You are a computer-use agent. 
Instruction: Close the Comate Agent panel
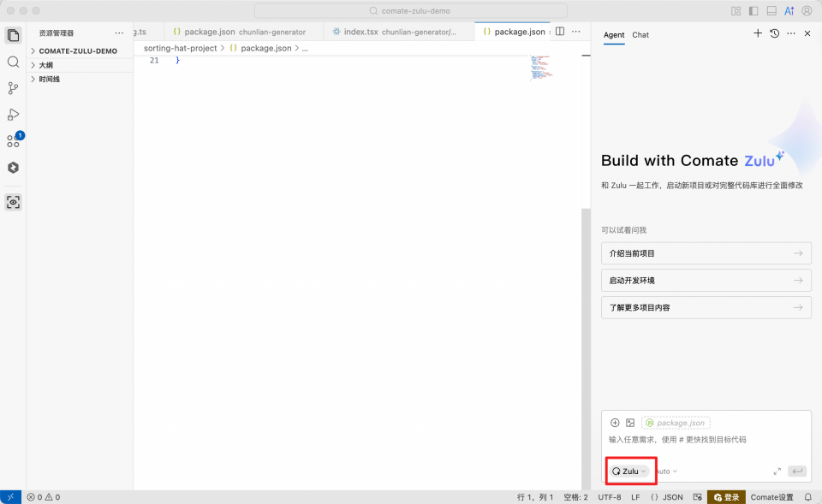[807, 33]
